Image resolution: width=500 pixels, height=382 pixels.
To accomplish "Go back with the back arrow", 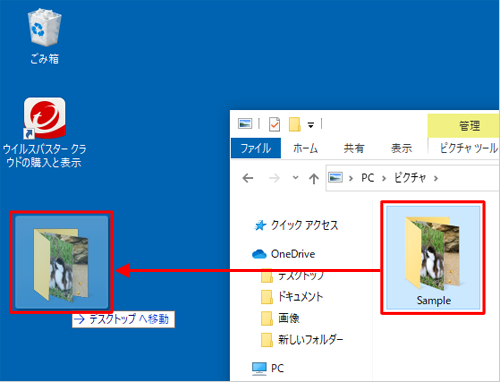I will coord(248,178).
